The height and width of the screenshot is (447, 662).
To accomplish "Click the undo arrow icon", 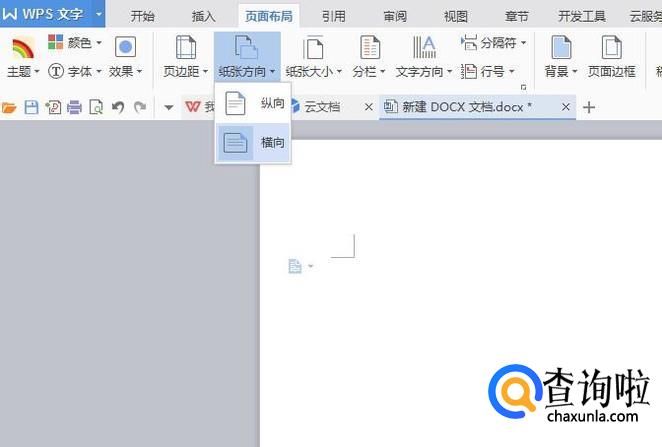I will tap(118, 108).
